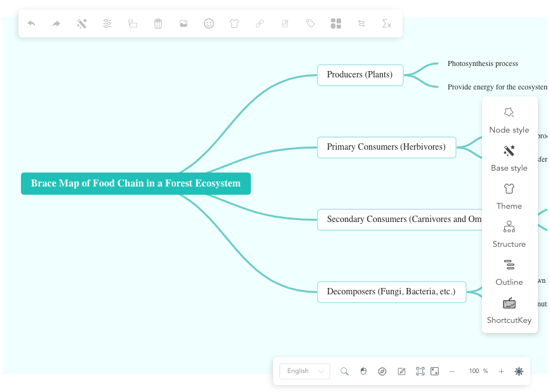This screenshot has height=392, width=550.
Task: Fit the canvas using the frame icon
Action: point(420,371)
